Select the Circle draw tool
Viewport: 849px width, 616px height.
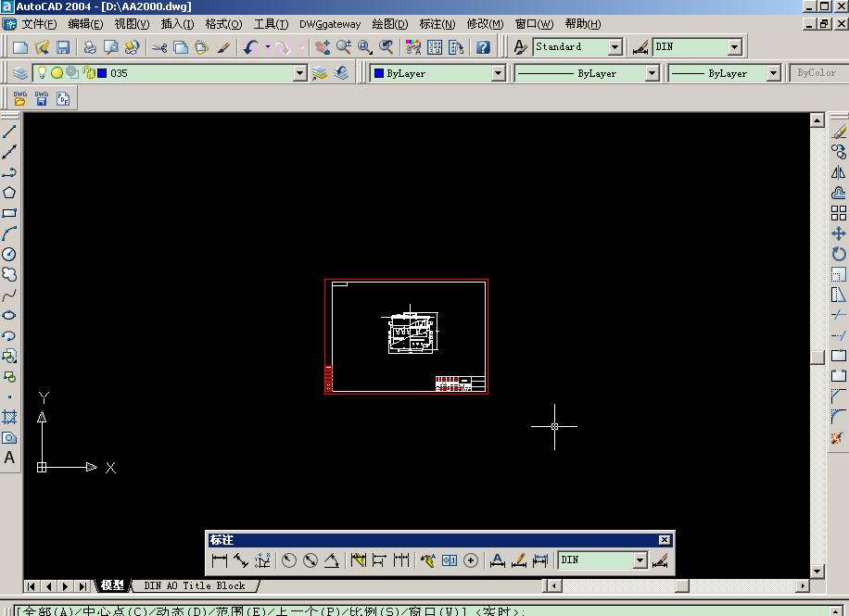pyautogui.click(x=9, y=254)
